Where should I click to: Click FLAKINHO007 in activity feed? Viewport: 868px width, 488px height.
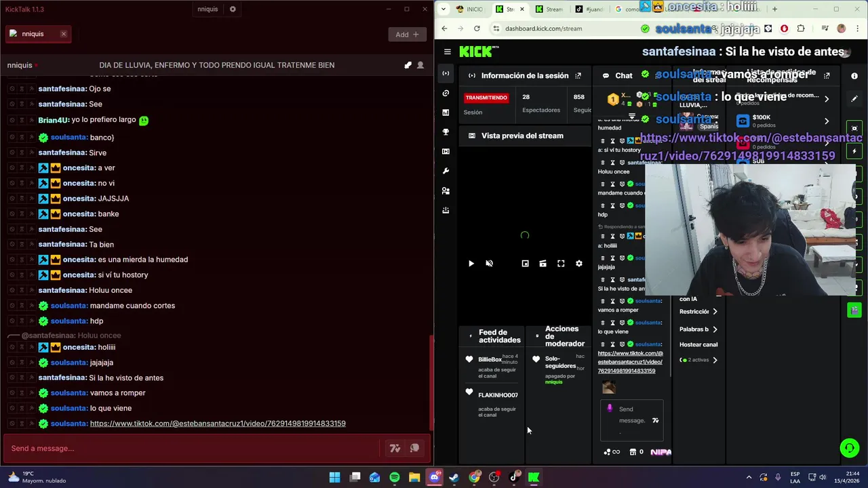(498, 395)
